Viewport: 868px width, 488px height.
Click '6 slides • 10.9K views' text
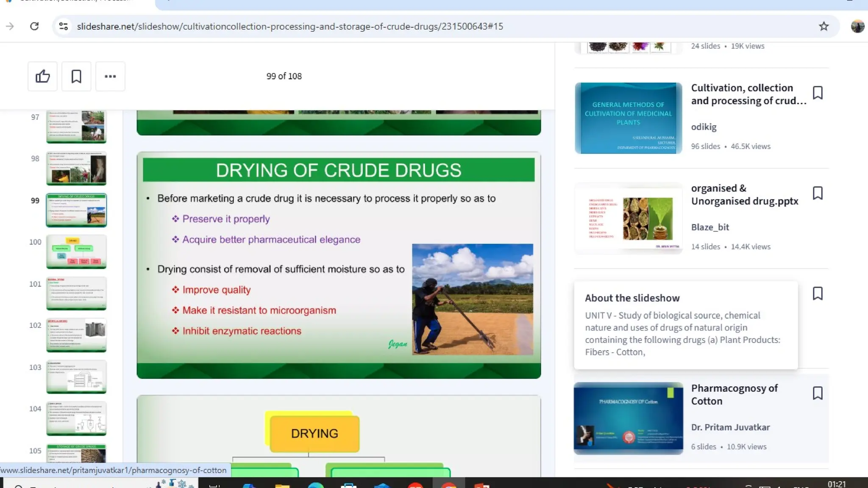pos(729,446)
